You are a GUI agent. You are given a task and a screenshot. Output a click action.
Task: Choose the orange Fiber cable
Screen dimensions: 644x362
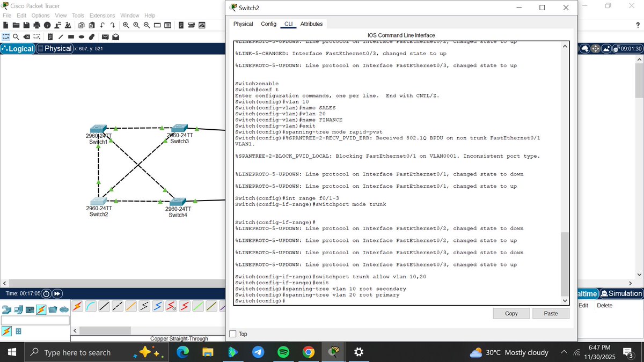(x=131, y=306)
